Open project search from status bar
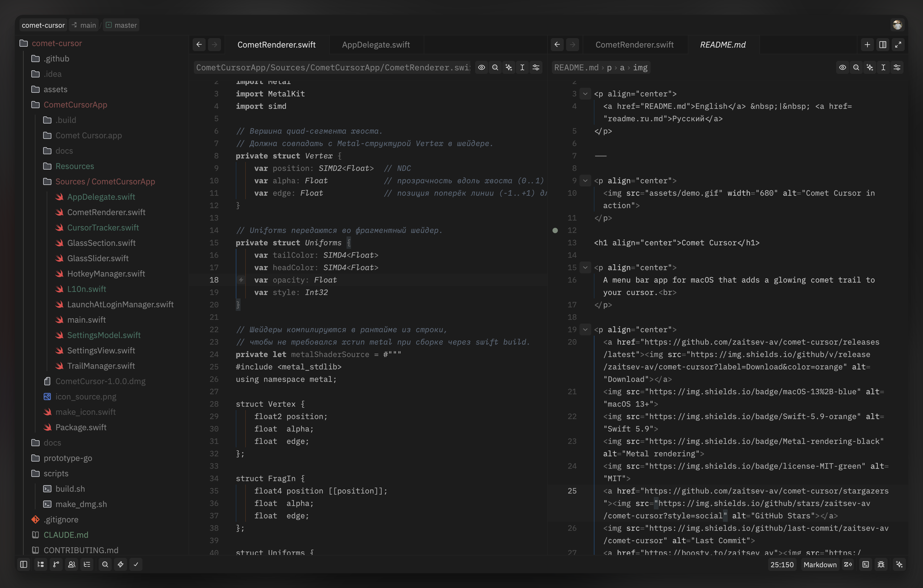The image size is (923, 588). point(105,564)
